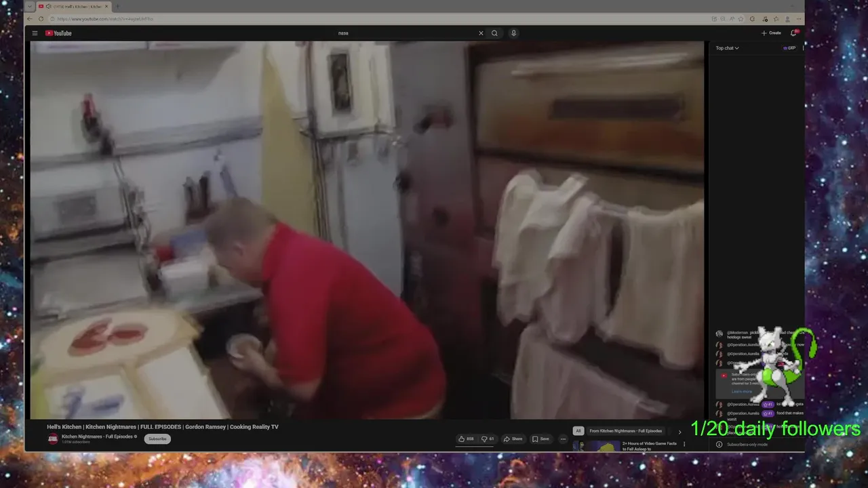Click the GXP points badge in chat
The width and height of the screenshot is (868, 488).
tap(789, 48)
